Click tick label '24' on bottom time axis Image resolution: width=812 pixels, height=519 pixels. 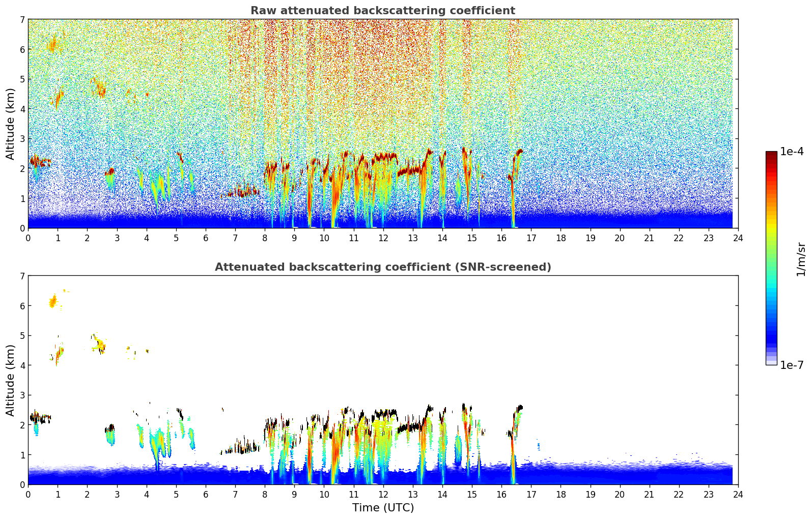pos(738,494)
